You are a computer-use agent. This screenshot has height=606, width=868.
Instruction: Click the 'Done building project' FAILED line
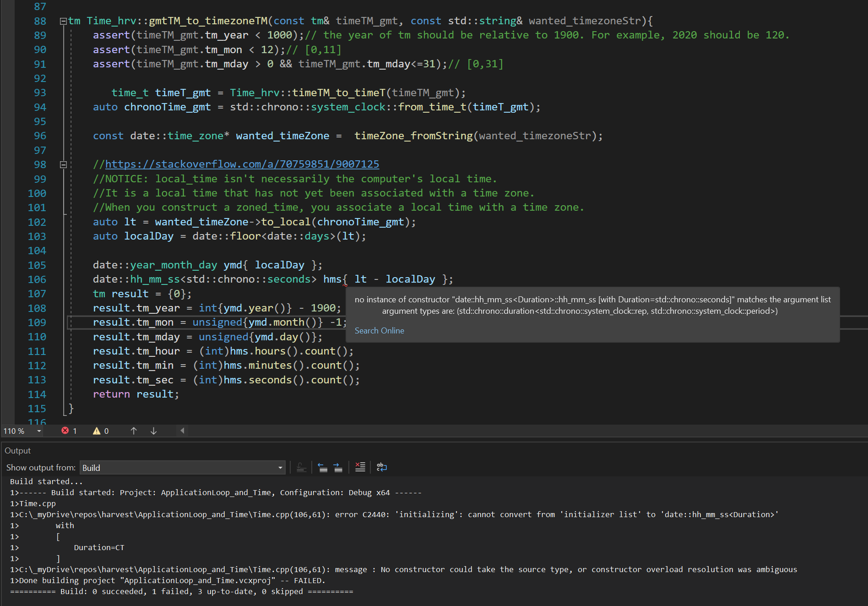[x=168, y=580]
